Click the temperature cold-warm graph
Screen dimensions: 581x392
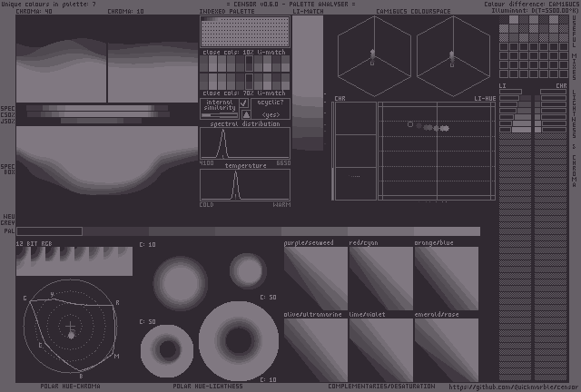245,185
